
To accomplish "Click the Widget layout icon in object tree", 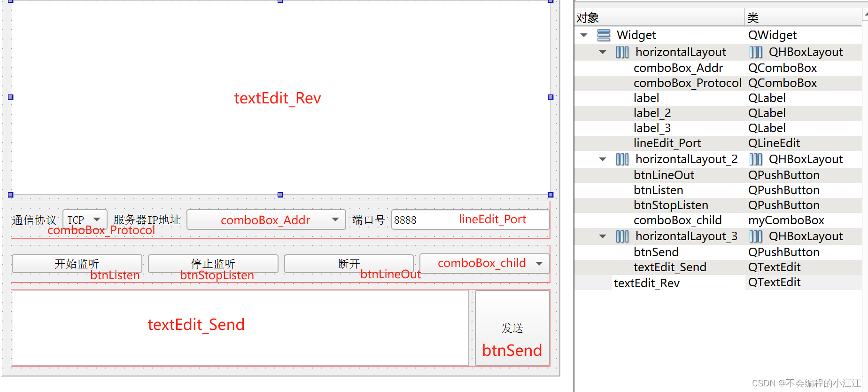I will click(x=604, y=35).
